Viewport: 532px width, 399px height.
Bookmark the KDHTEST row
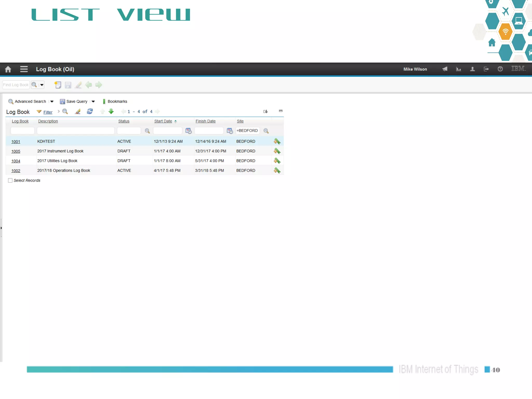[x=277, y=142]
